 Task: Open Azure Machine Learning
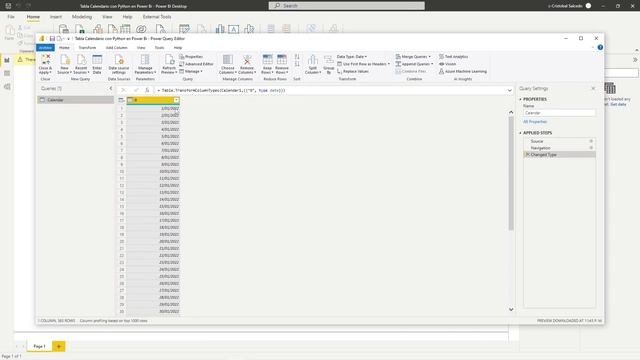[463, 71]
